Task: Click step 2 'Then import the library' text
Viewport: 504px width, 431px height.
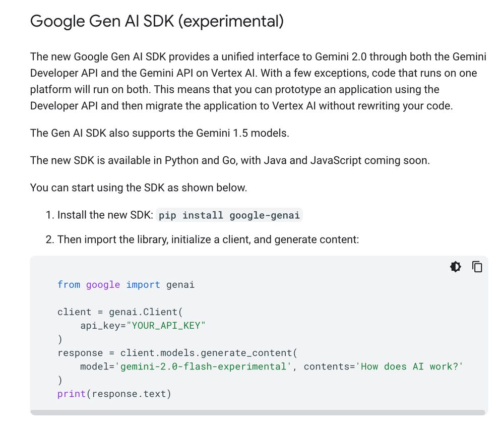Action: pyautogui.click(x=208, y=239)
